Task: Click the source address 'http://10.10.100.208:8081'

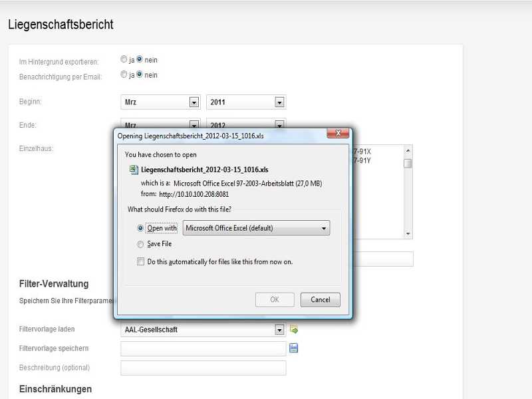Action: (194, 194)
